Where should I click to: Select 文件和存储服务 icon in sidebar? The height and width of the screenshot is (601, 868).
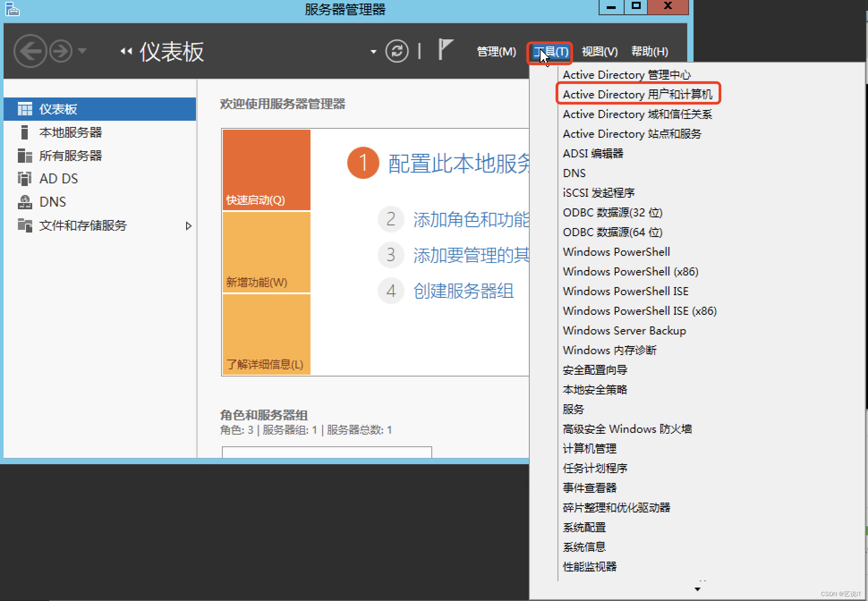(25, 225)
